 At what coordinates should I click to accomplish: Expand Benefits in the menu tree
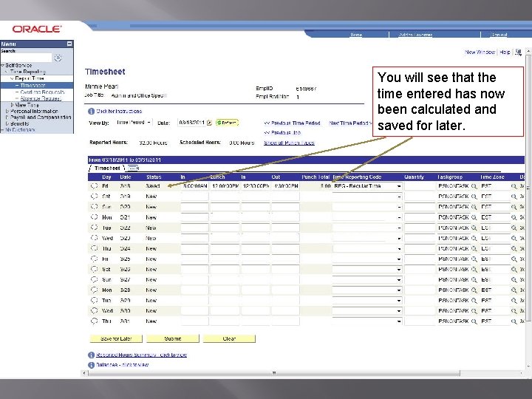pyautogui.click(x=7, y=123)
